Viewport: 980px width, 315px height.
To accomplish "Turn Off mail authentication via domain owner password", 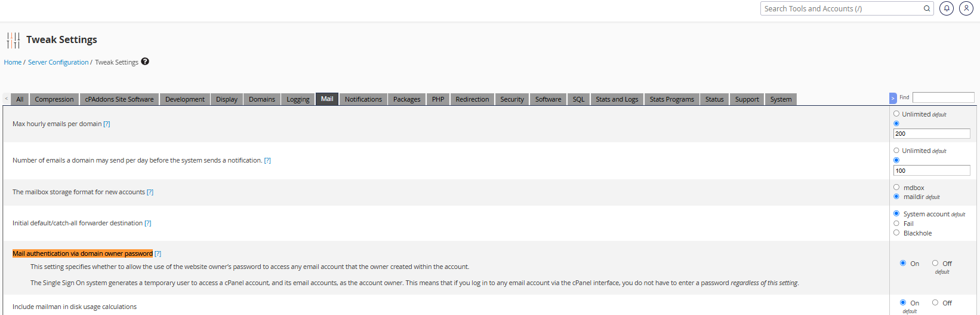I will tap(935, 263).
